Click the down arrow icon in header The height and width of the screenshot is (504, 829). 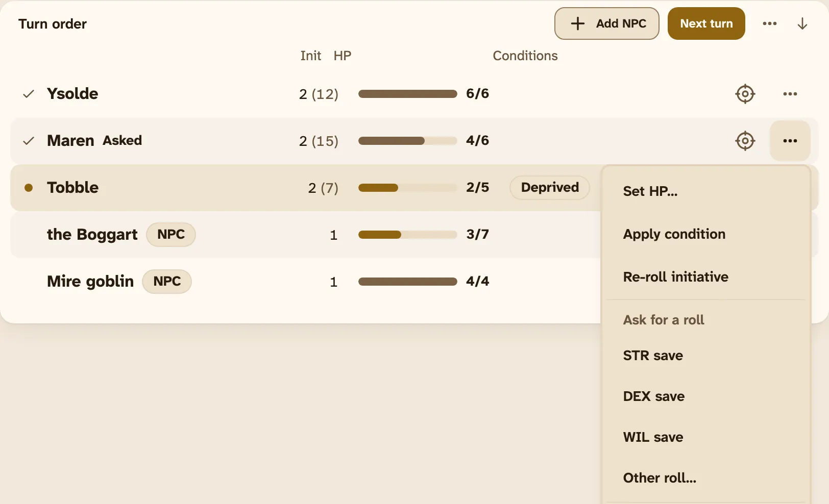pos(802,23)
